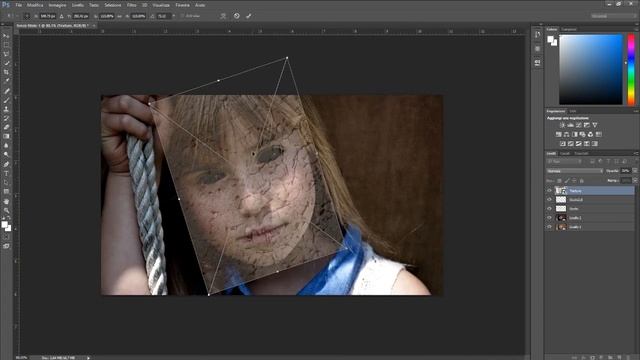Viewport: 640px width, 360px height.
Task: Select the Quick Selection tool
Action: [x=6, y=63]
